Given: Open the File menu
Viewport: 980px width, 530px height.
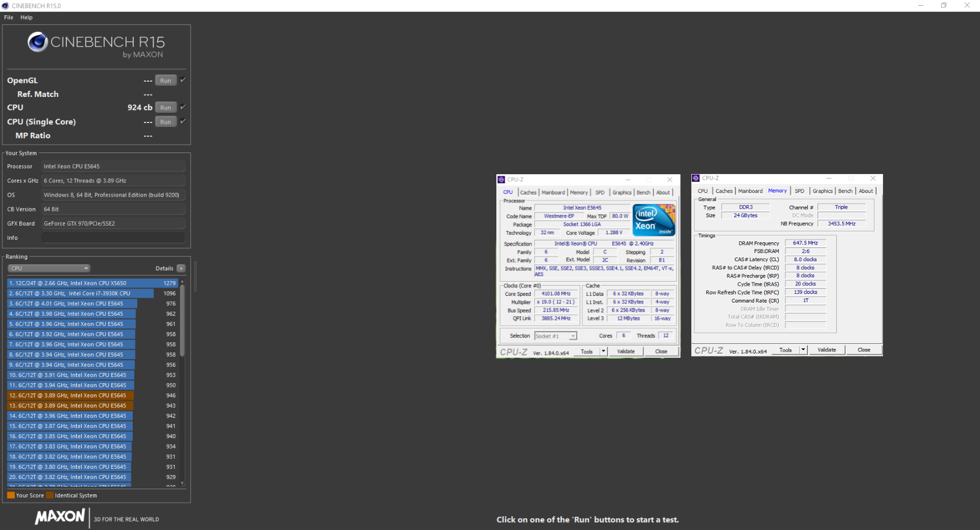Looking at the screenshot, I should [9, 18].
